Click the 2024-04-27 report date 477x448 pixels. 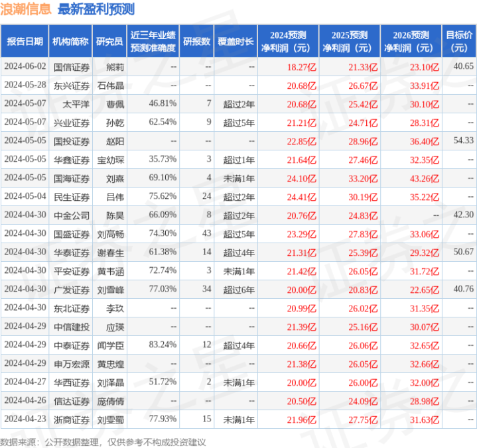pyautogui.click(x=25, y=382)
